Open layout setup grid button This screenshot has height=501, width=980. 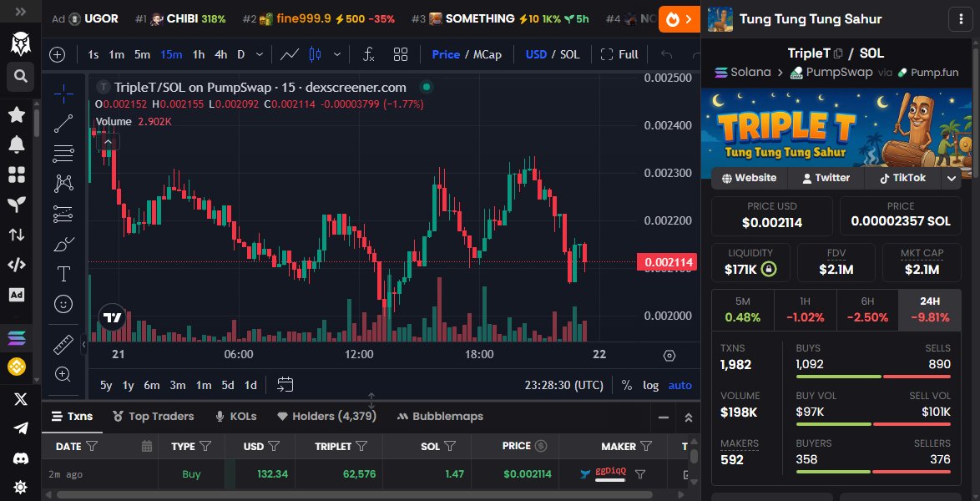(x=401, y=55)
